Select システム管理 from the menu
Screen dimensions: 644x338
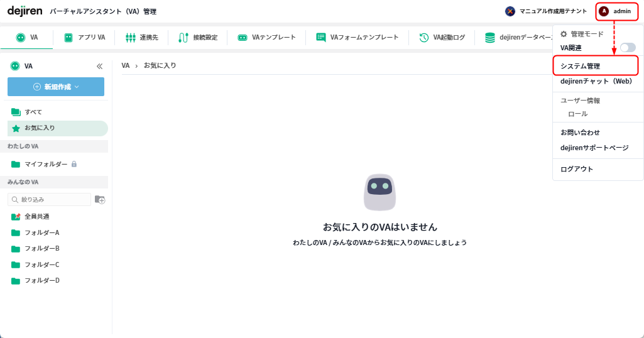pyautogui.click(x=580, y=66)
